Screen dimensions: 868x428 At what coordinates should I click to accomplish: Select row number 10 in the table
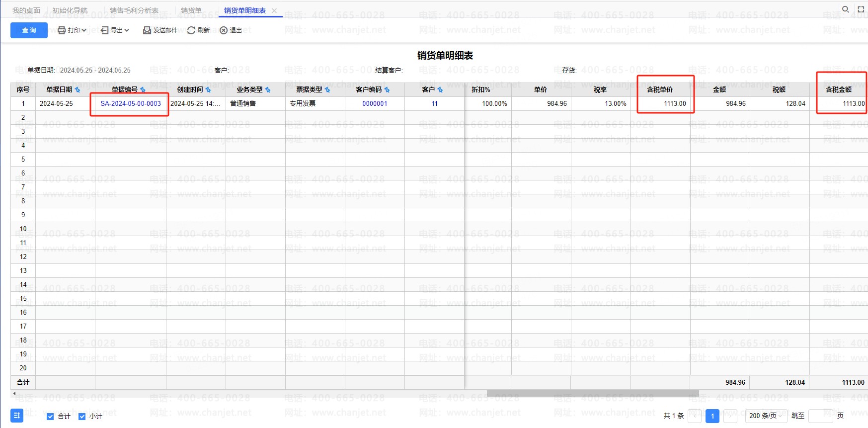(23, 229)
